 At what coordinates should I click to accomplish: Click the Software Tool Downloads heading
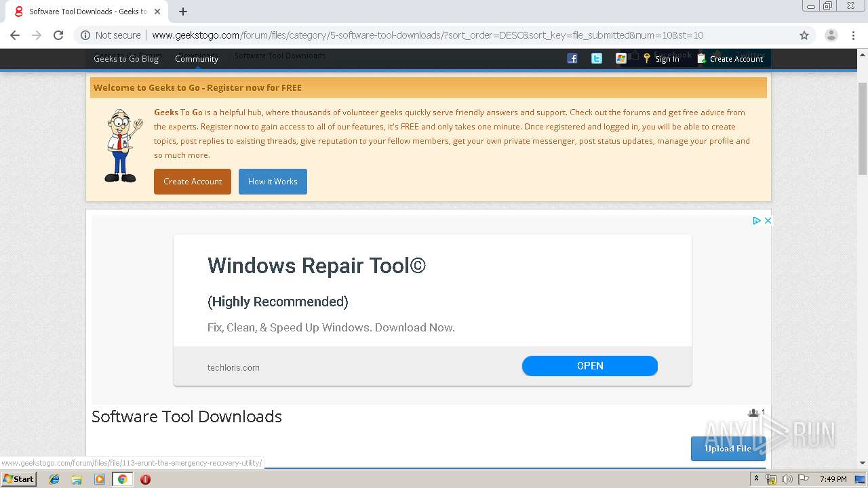click(186, 417)
